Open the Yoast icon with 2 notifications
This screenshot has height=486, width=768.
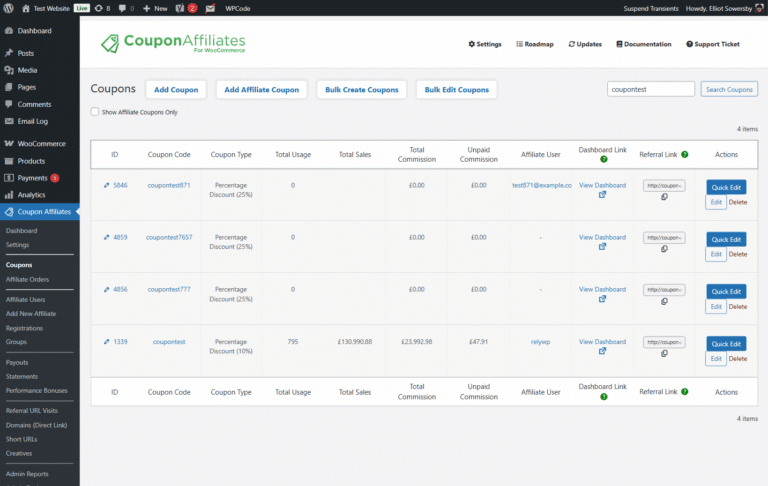point(186,8)
